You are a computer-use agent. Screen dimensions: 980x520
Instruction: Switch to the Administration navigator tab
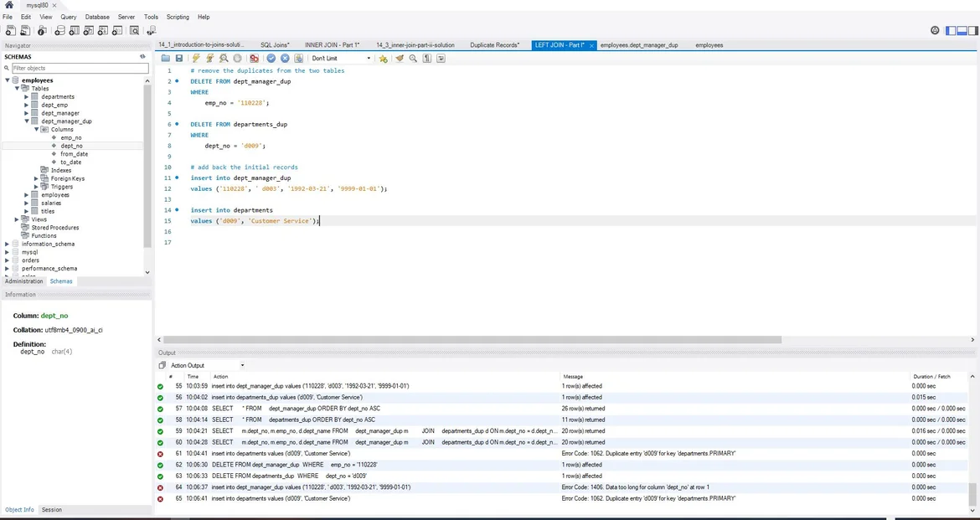pyautogui.click(x=23, y=281)
